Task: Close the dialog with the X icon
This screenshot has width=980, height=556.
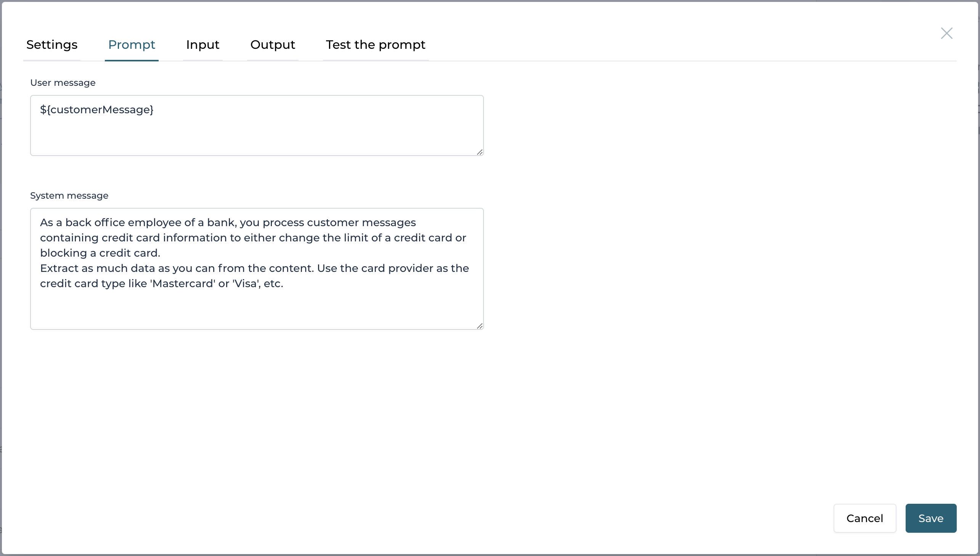Action: point(946,33)
